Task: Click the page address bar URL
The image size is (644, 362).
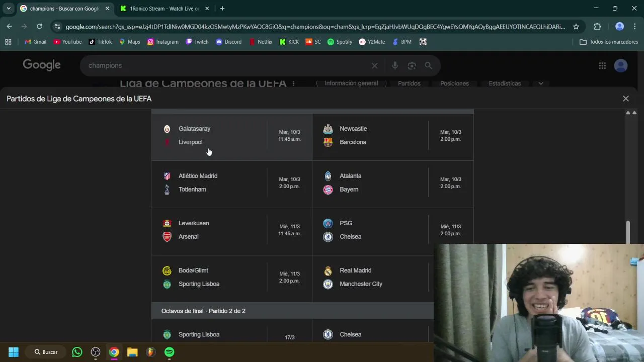Action: pyautogui.click(x=315, y=27)
